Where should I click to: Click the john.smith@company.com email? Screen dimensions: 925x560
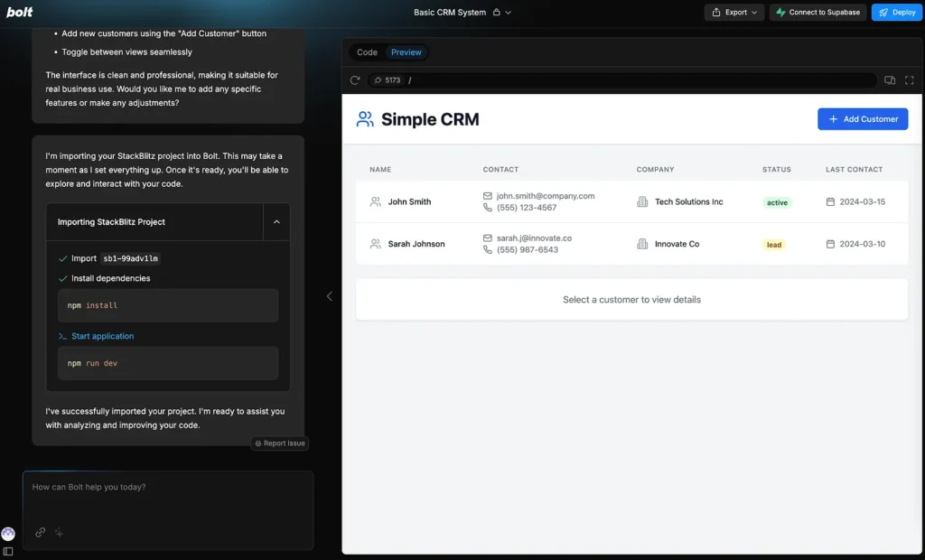pyautogui.click(x=546, y=196)
